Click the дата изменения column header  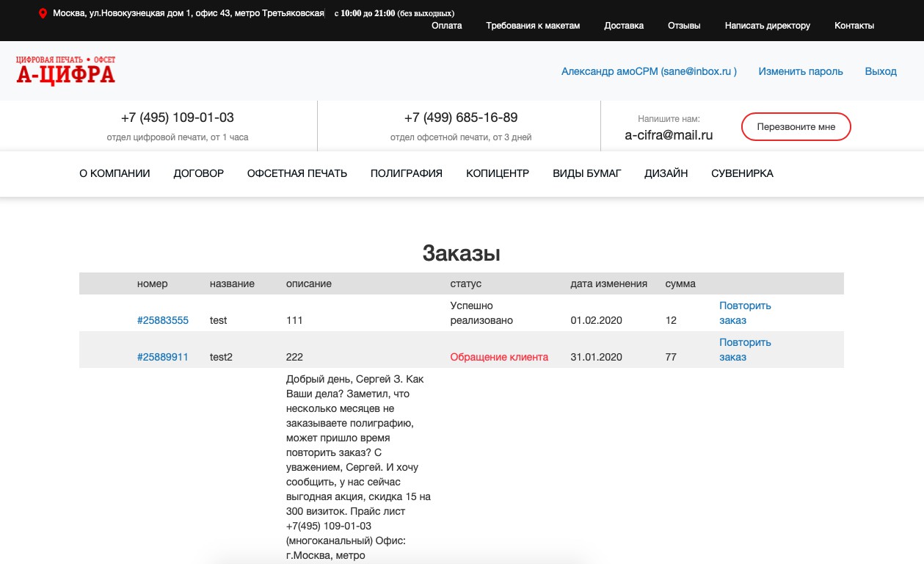pyautogui.click(x=609, y=283)
